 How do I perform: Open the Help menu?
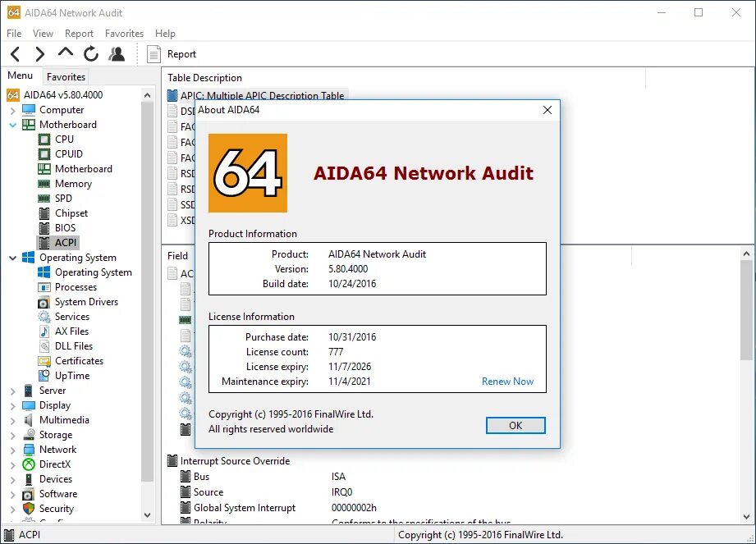[165, 34]
